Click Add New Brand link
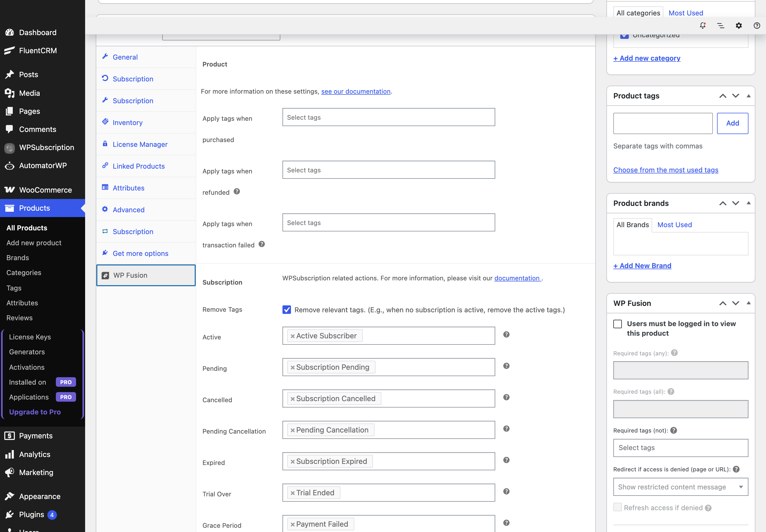The width and height of the screenshot is (766, 532). click(642, 266)
